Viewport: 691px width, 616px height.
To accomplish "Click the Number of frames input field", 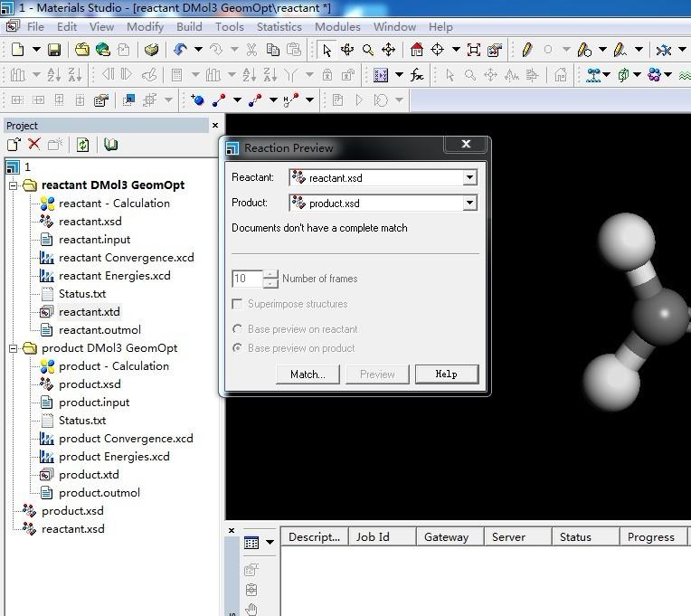I will [247, 279].
